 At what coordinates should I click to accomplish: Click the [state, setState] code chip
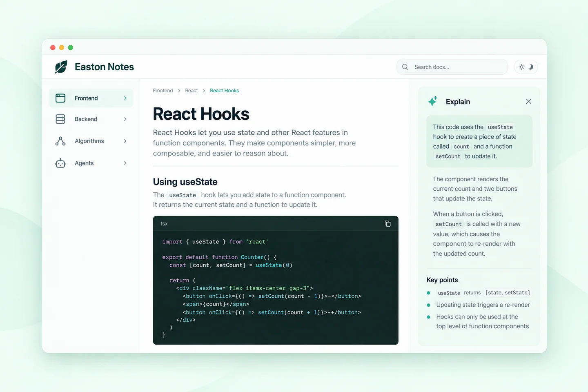508,293
